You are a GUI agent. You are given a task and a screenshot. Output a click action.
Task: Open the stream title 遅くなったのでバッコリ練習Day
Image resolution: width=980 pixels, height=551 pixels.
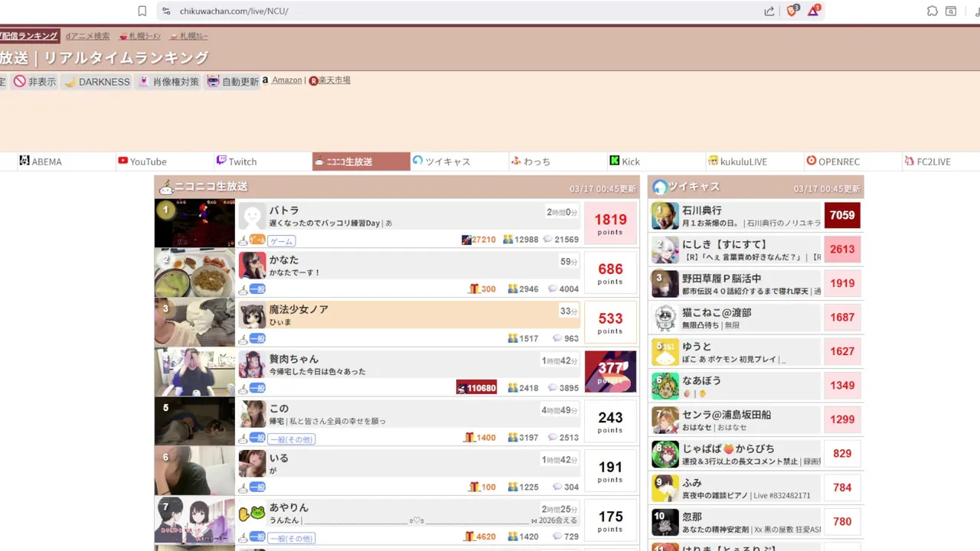[x=325, y=223]
